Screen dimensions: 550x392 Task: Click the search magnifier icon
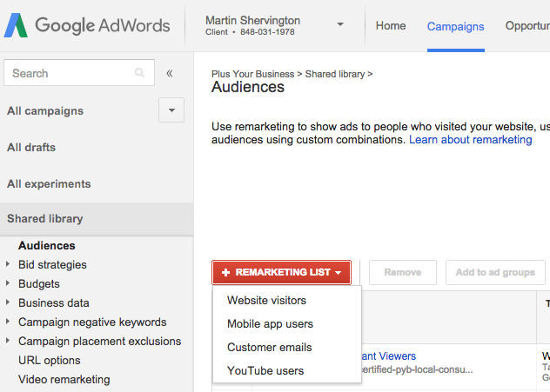tap(139, 73)
